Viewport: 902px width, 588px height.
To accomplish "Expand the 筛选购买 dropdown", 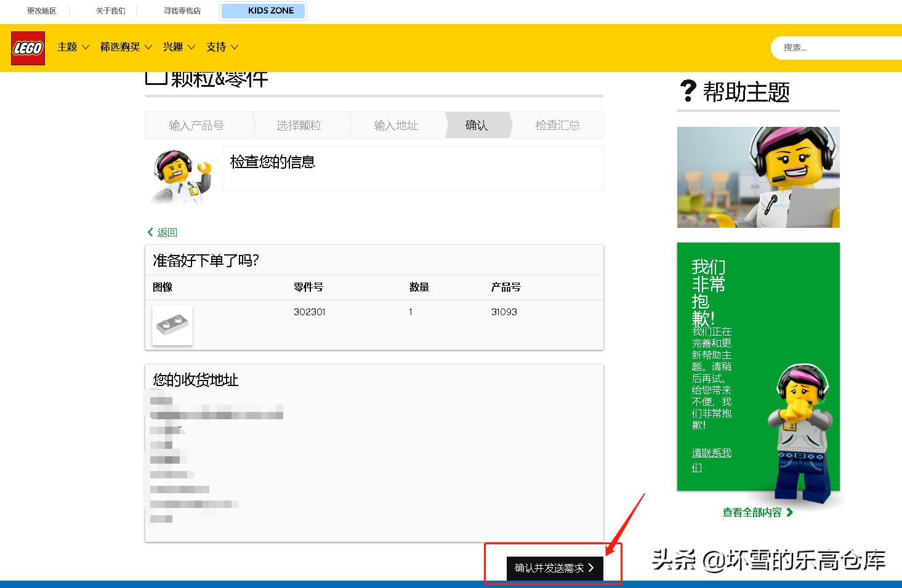I will coord(125,47).
